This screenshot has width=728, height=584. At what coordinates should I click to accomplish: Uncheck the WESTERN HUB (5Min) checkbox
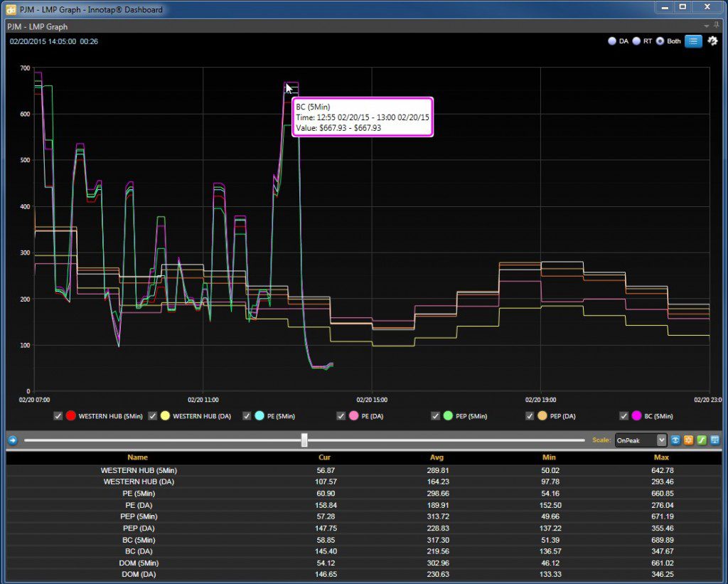pos(58,416)
